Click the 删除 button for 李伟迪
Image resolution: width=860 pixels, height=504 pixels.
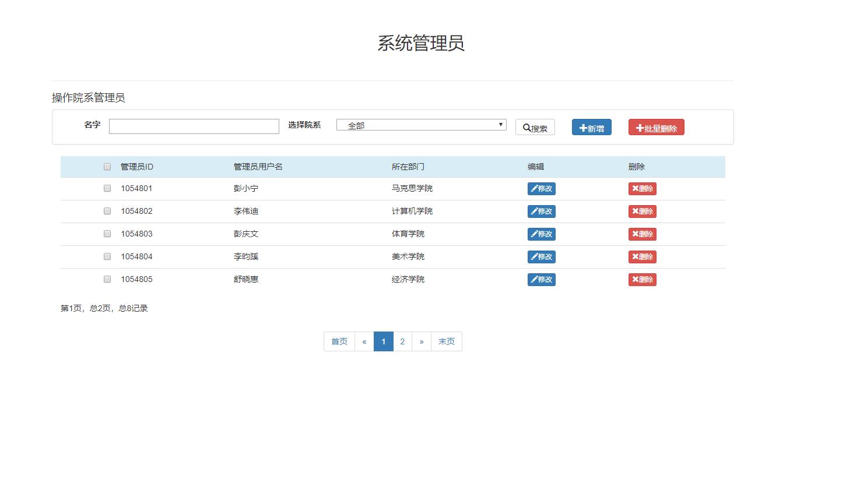click(642, 211)
